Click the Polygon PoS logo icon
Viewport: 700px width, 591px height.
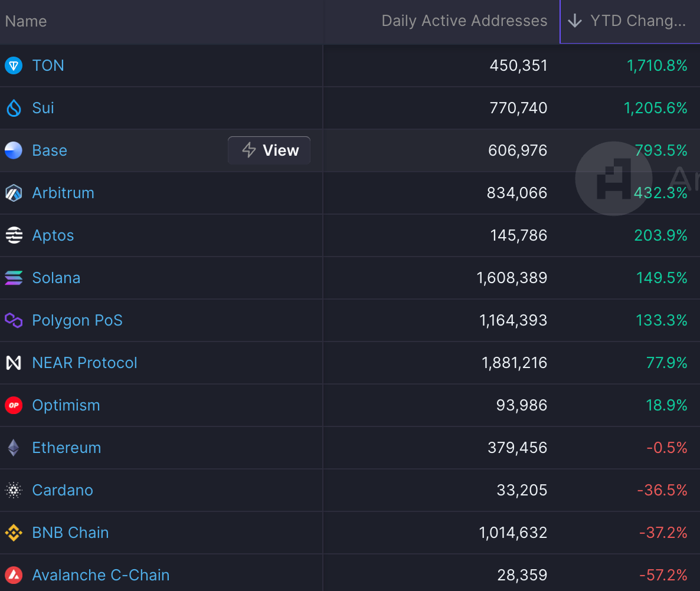(x=14, y=320)
